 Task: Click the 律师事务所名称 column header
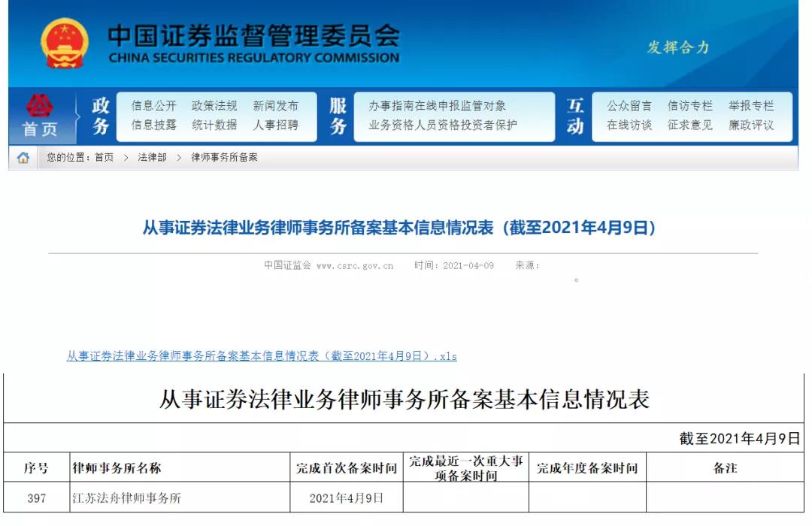[x=117, y=468]
